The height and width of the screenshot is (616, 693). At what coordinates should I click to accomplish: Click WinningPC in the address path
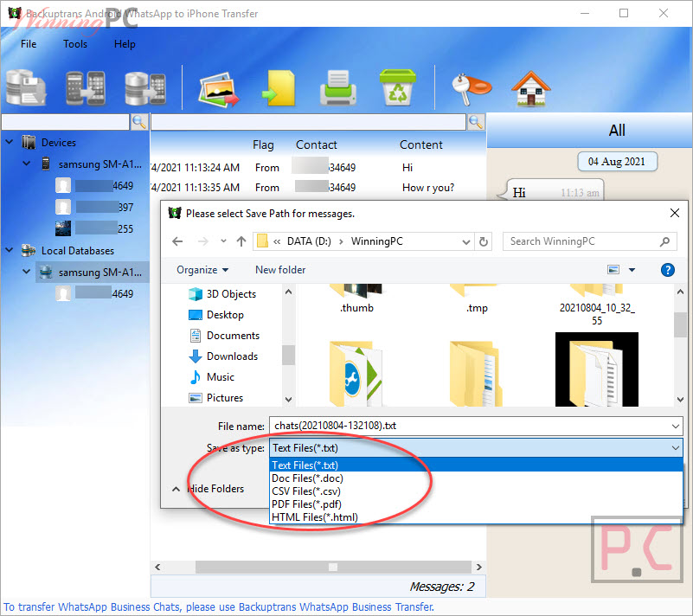[x=377, y=241]
